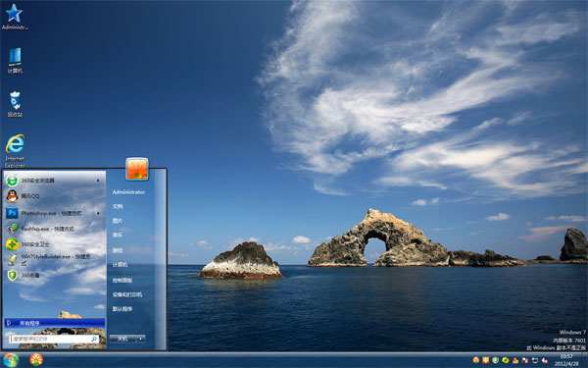Open the Administrator folder link
The width and height of the screenshot is (588, 368).
(x=128, y=192)
